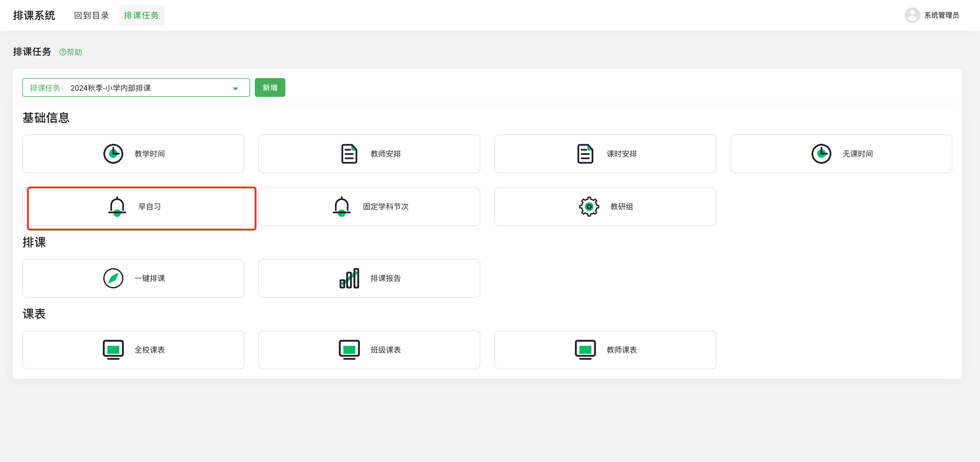Click the 系统管理员 username text
980x462 pixels.
pos(941,15)
